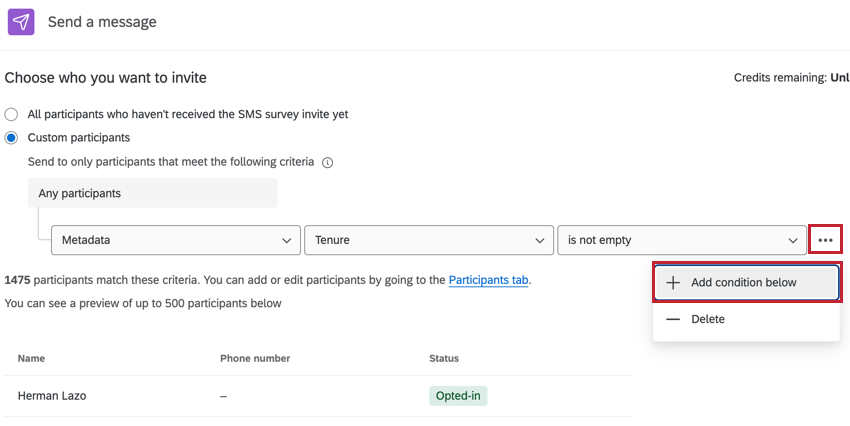
Task: Click the minus icon next to Delete
Action: (673, 319)
